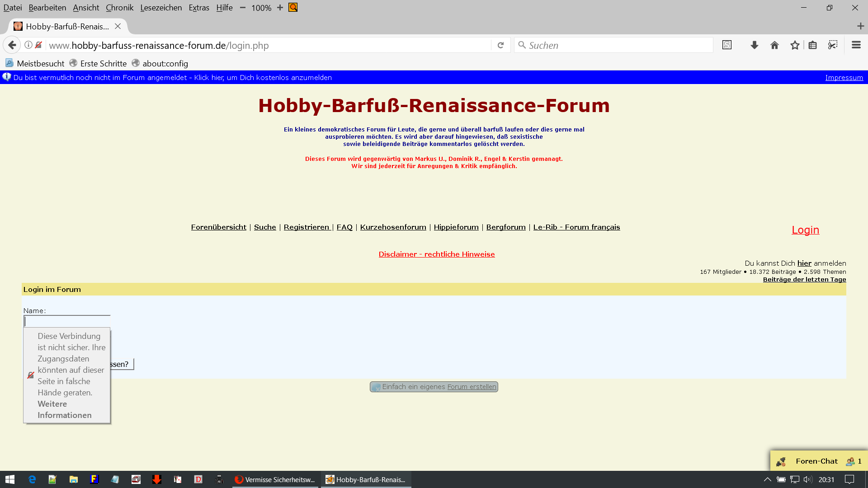The width and height of the screenshot is (868, 488).
Task: Open the Lesezeichen menu
Action: coord(161,8)
